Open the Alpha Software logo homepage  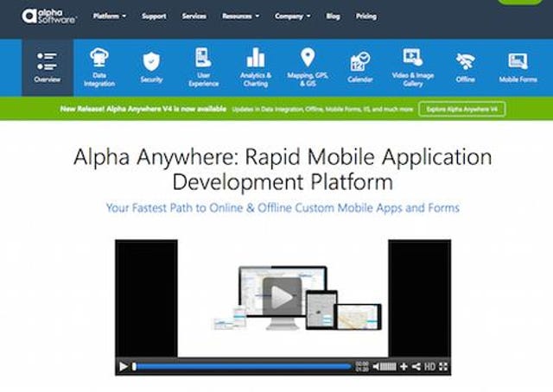point(48,16)
